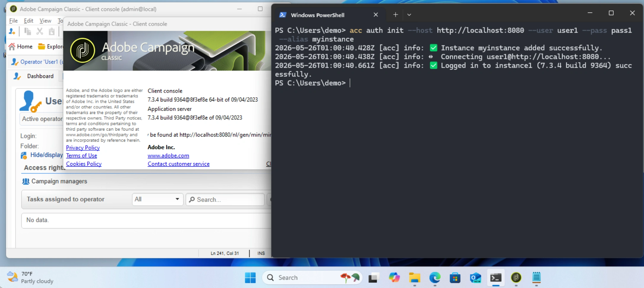The image size is (644, 288).
Task: Click the task Search field
Action: (225, 199)
